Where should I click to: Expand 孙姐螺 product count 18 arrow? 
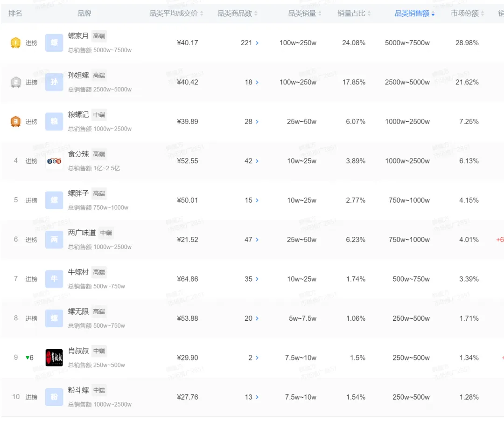tap(257, 83)
